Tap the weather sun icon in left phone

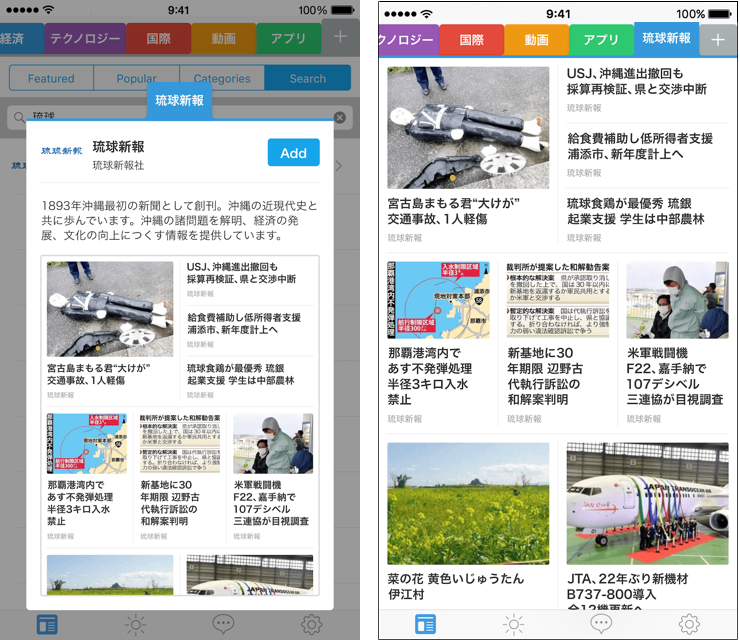135,624
